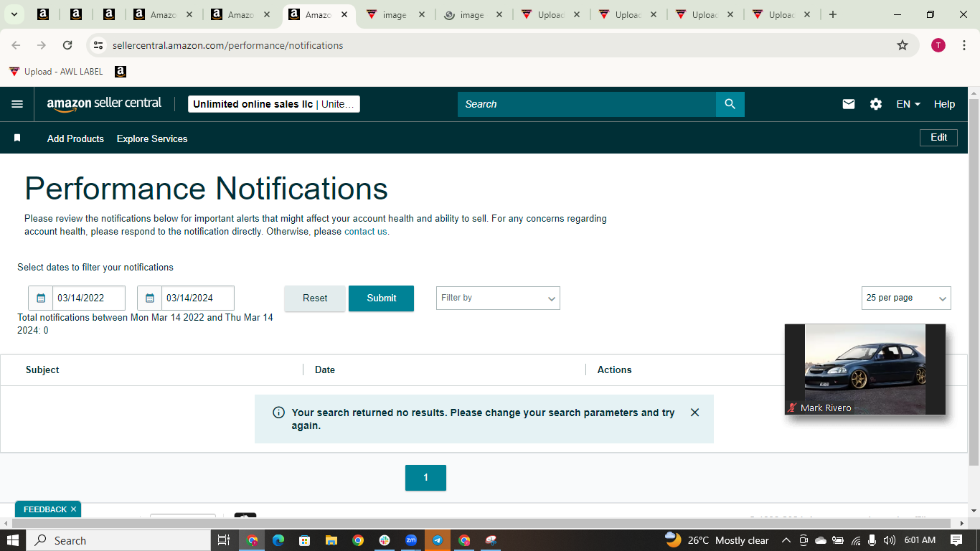Reload the page with the refresh icon

67,45
